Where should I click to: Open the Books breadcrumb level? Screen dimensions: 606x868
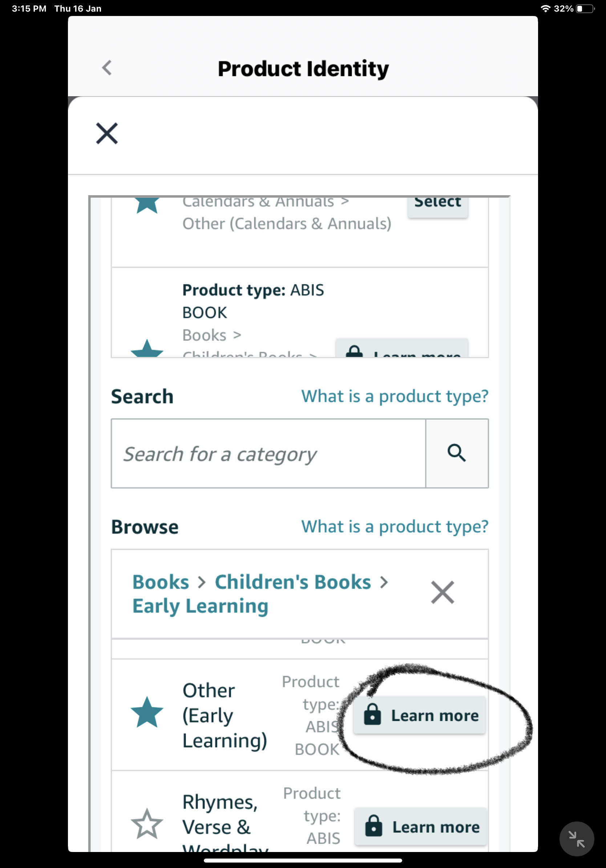tap(161, 582)
